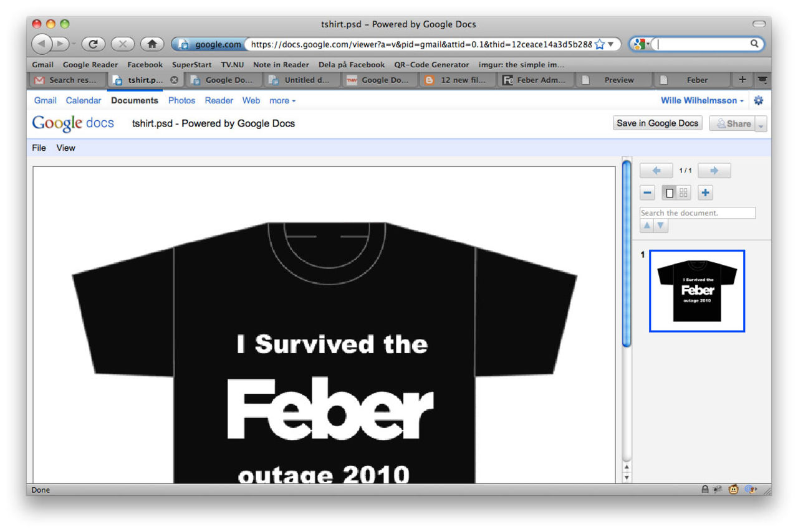Switch to the "Untitled d..." tab
Screen dimensions: 798x532
click(x=302, y=80)
